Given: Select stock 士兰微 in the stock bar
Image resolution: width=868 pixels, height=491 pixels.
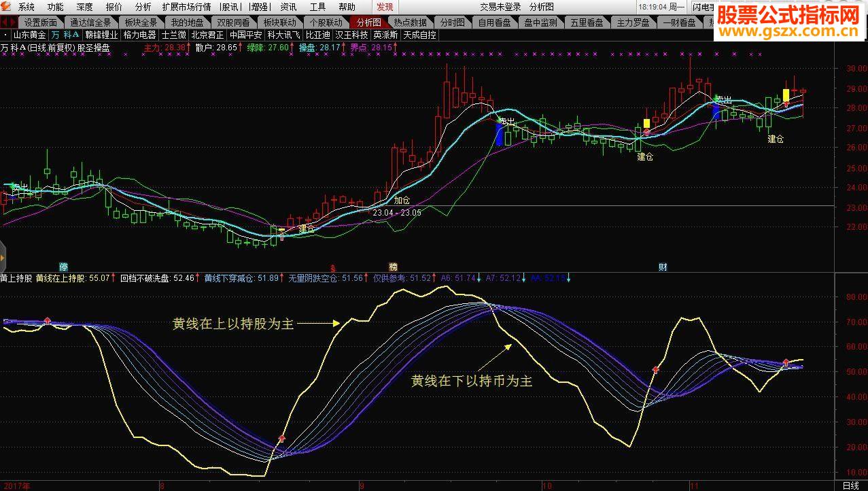Looking at the screenshot, I should [173, 35].
